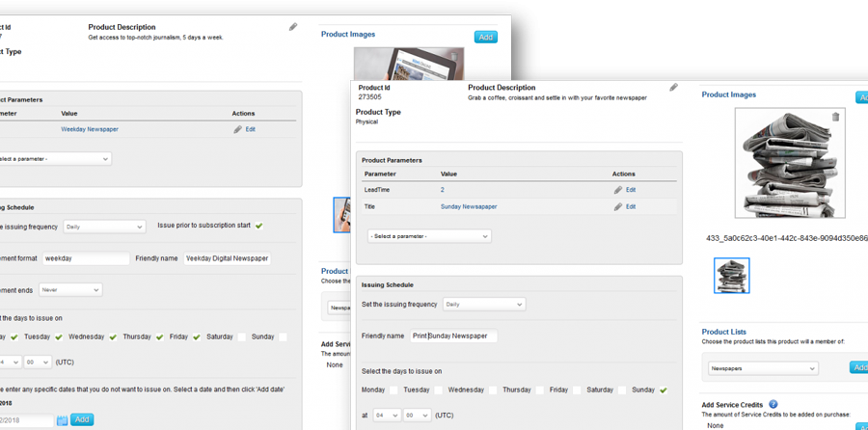The height and width of the screenshot is (430, 868).
Task: Click the blue Add date button
Action: 83,419
